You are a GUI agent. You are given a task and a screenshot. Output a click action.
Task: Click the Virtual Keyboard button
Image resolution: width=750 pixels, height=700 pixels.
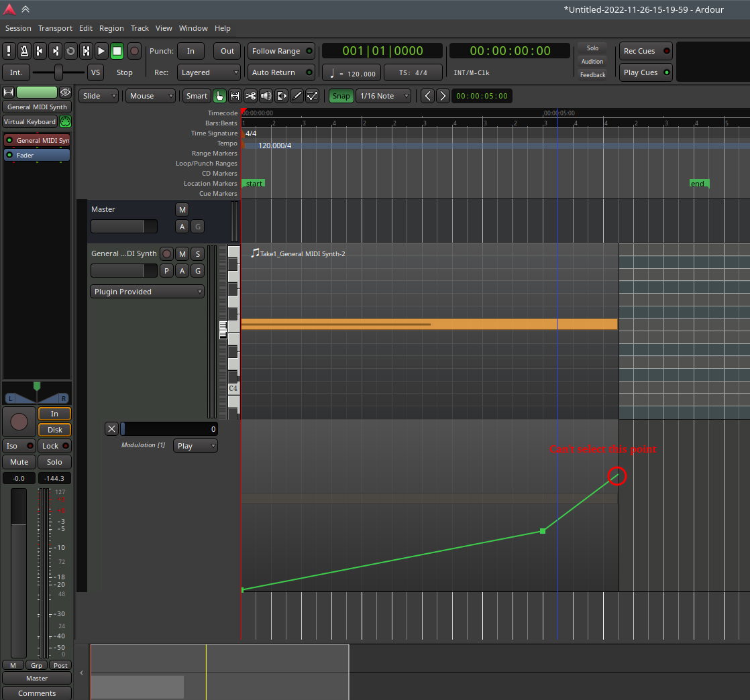point(30,121)
